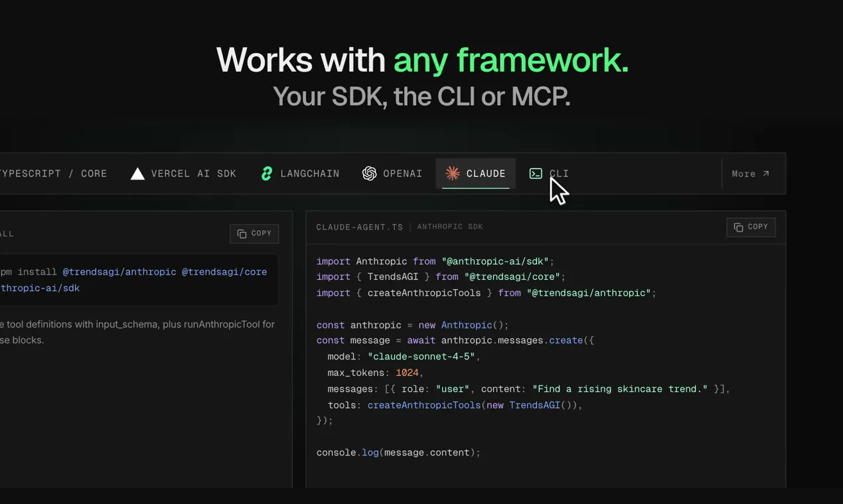Open the More frameworks link

pyautogui.click(x=751, y=174)
